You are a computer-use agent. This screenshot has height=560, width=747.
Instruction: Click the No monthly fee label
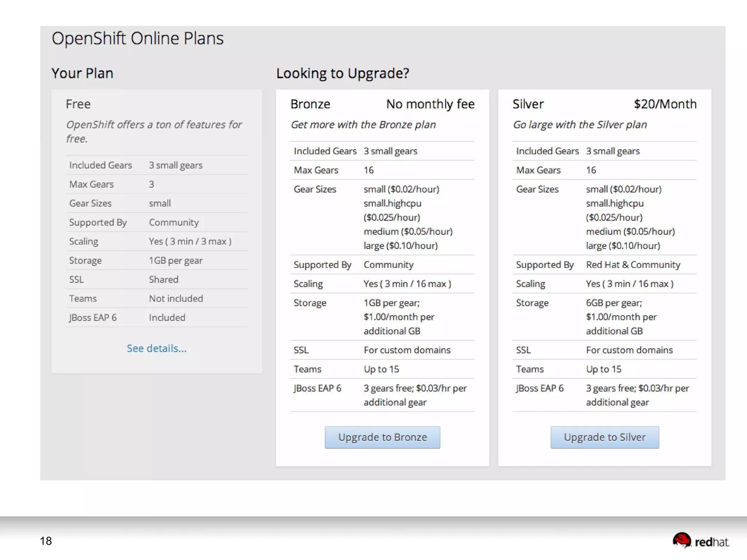(x=430, y=104)
